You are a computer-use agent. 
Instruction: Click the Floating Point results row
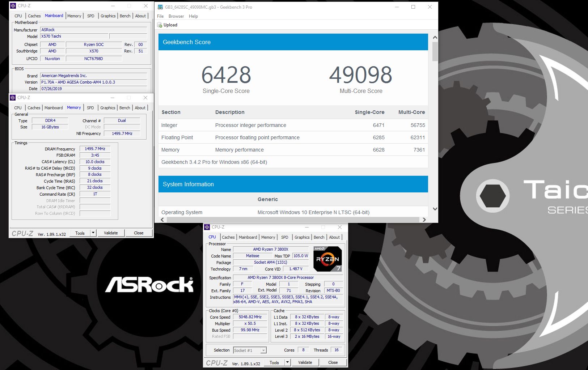tap(293, 137)
